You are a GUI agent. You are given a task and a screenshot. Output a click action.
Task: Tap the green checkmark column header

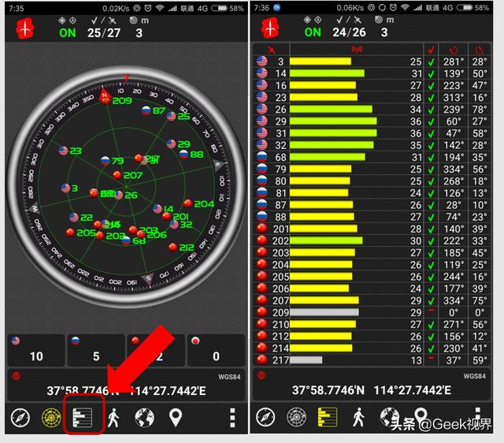[431, 50]
